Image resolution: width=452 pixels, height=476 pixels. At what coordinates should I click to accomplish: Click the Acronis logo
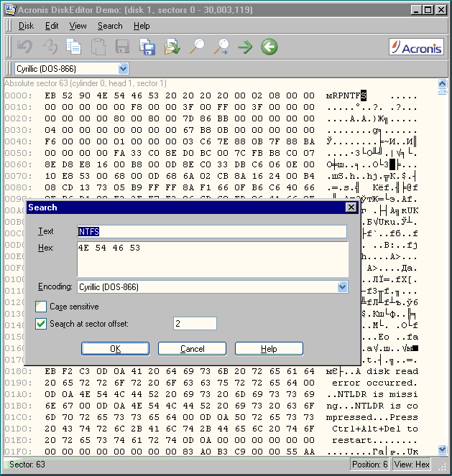[x=417, y=47]
